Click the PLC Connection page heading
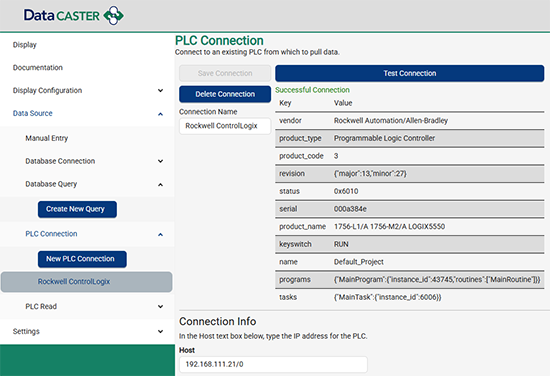Image resolution: width=550 pixels, height=376 pixels. (219, 41)
